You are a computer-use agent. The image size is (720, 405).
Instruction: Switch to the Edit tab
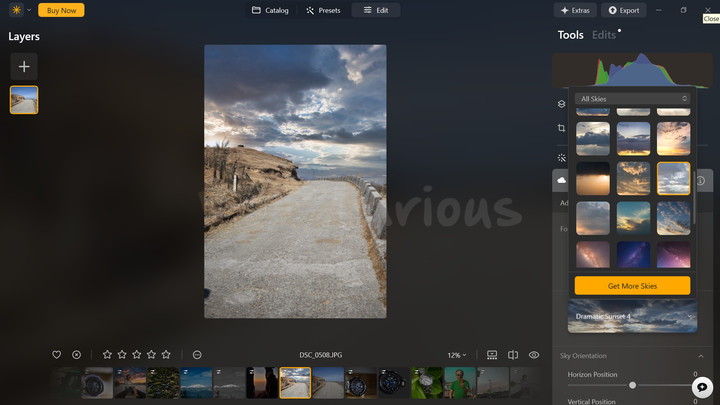(x=376, y=10)
